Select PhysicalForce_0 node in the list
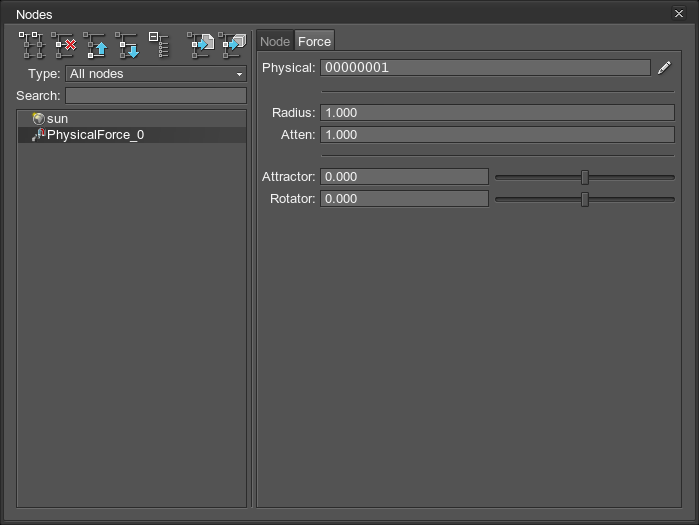This screenshot has height=525, width=699. coord(95,134)
